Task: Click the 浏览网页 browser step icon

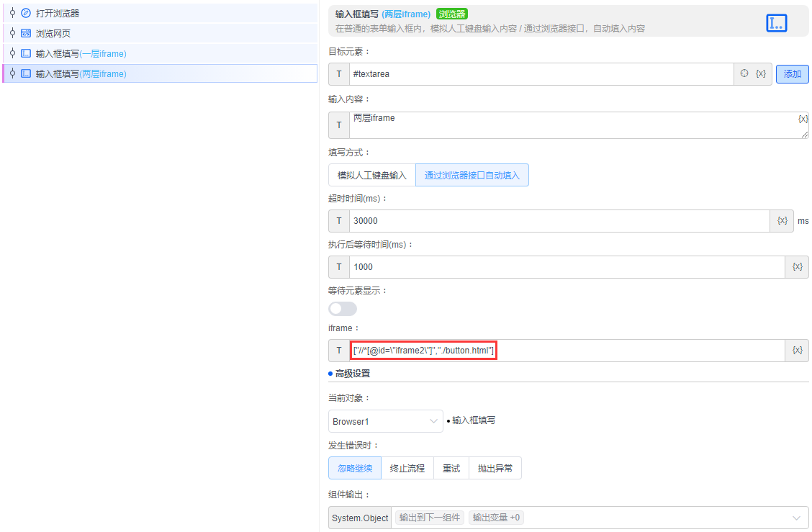Action: pos(26,32)
